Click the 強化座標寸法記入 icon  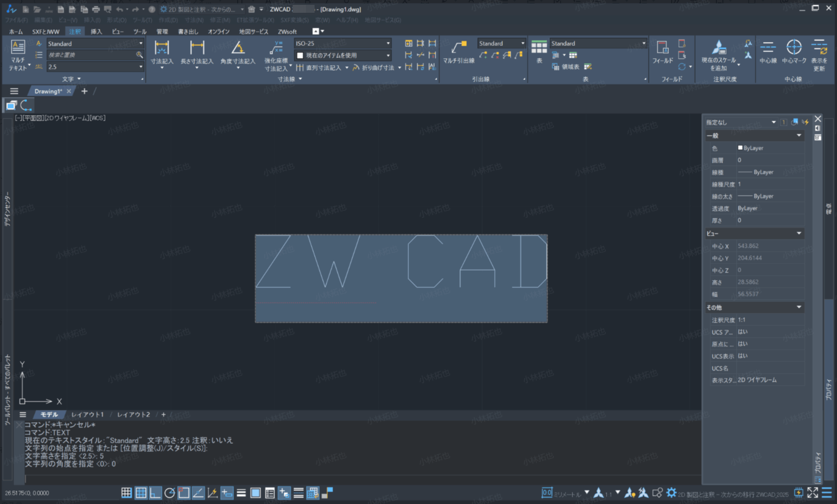pyautogui.click(x=276, y=48)
